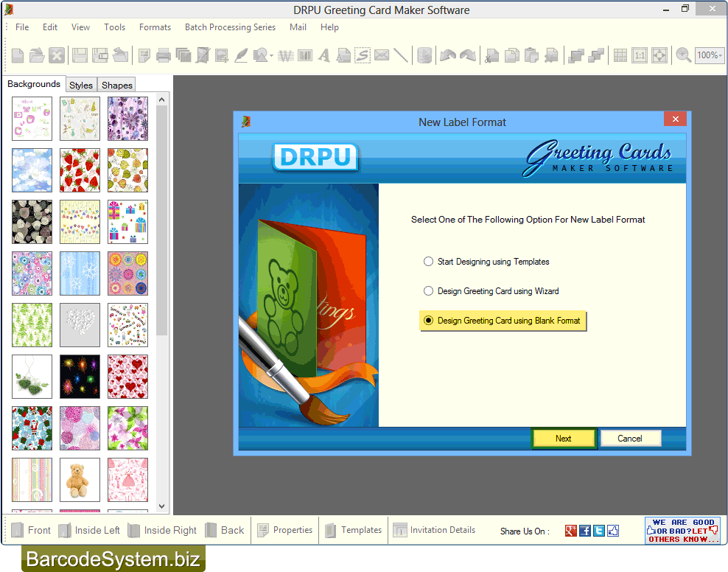Click the shapes tool icon
This screenshot has width=728, height=572.
(x=260, y=56)
